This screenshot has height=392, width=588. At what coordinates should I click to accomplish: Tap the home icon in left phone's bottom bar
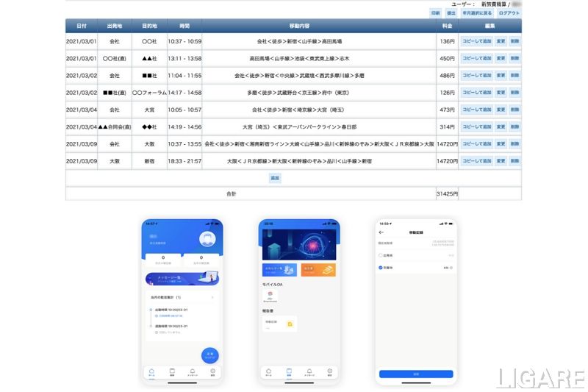click(x=151, y=372)
